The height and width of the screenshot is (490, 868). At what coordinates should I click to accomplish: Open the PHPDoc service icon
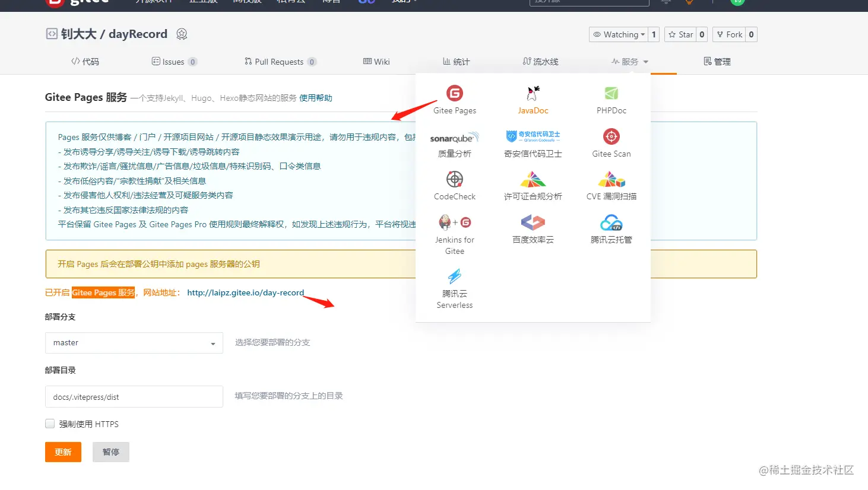(612, 93)
